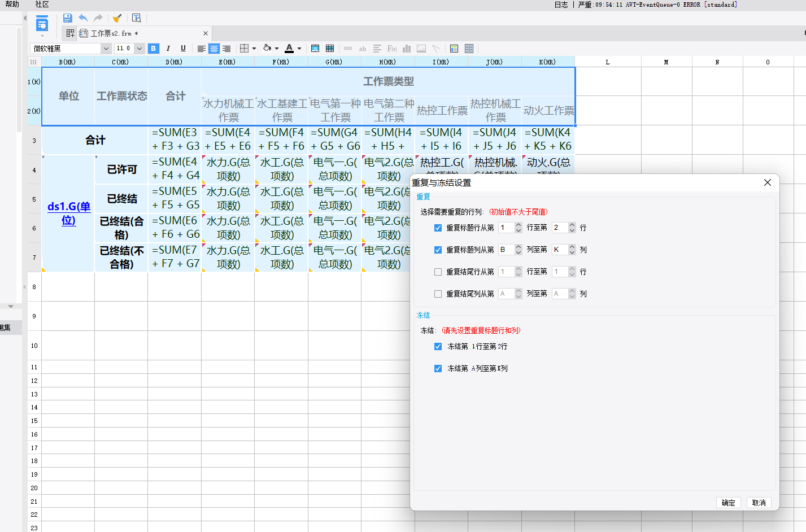Screen dimensions: 806x532
Task: Select the 合计 row label in row 3
Action: (95, 140)
